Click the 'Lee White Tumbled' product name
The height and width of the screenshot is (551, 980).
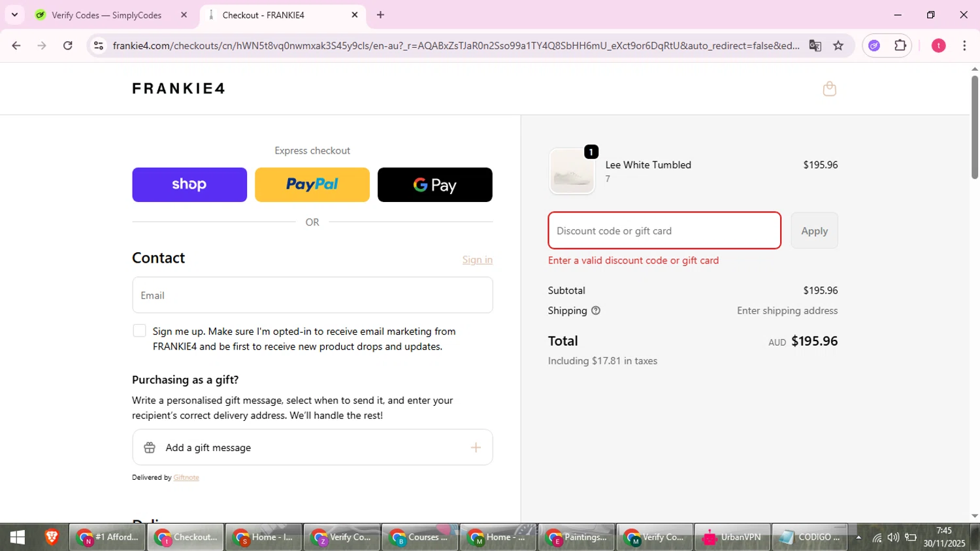pos(648,165)
